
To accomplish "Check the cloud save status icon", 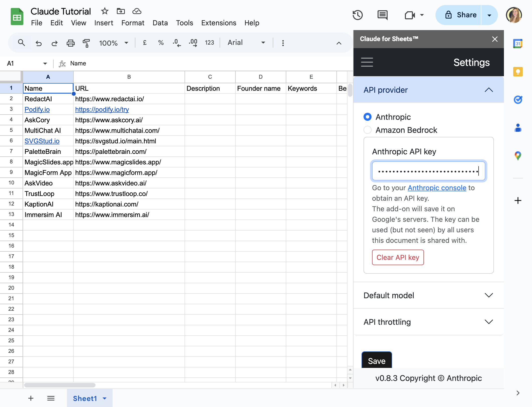I will (x=137, y=11).
